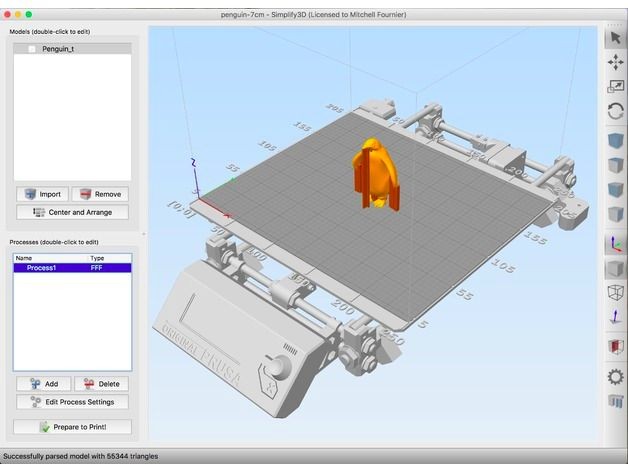
Task: Open settings gear in right toolbar
Action: pyautogui.click(x=615, y=376)
